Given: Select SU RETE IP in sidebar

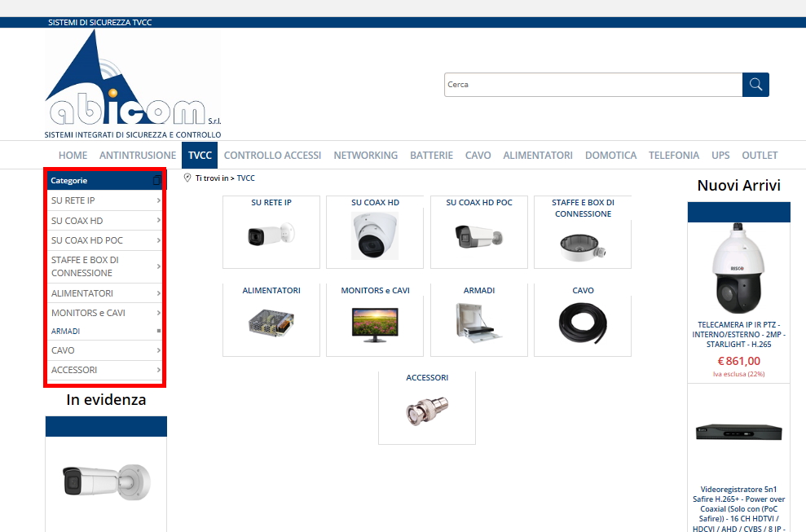Looking at the screenshot, I should 73,200.
